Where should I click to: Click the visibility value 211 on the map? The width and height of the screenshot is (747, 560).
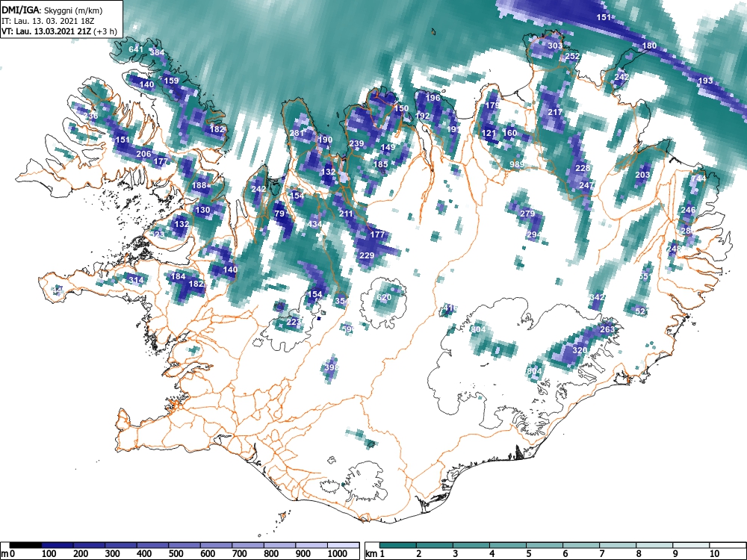pyautogui.click(x=346, y=214)
